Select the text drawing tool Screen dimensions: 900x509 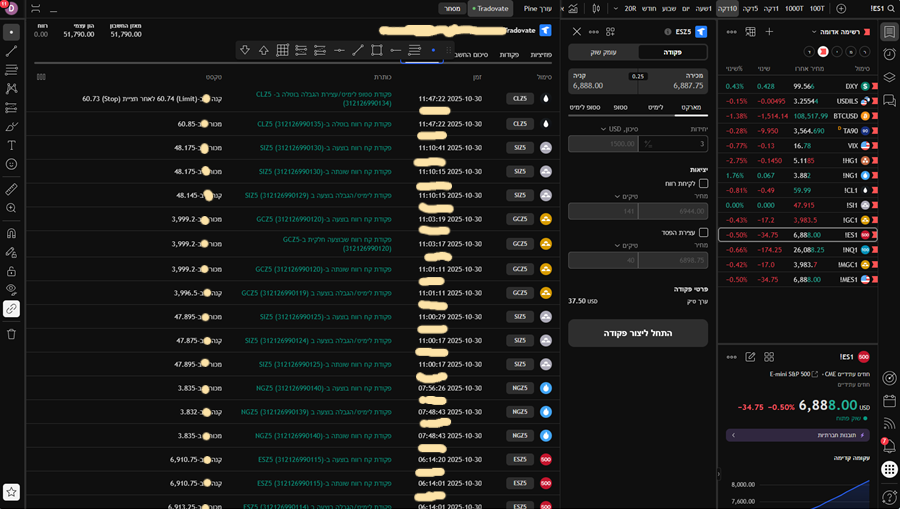pyautogui.click(x=12, y=145)
